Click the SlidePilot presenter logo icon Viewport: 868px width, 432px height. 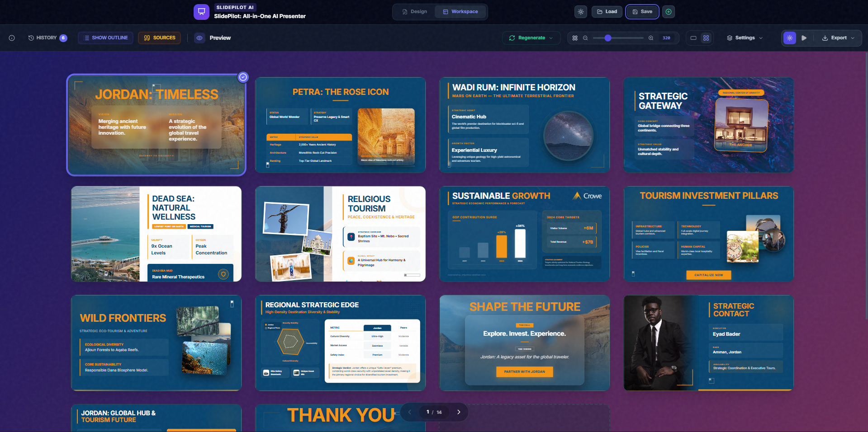click(x=201, y=12)
